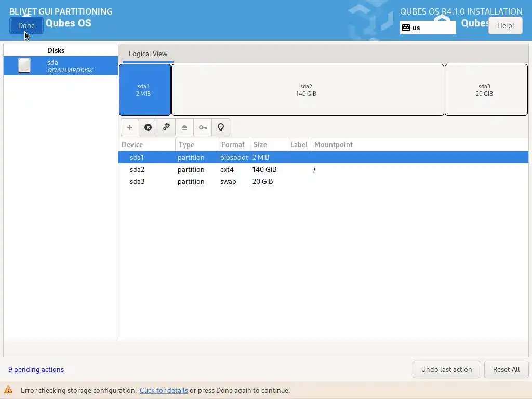Open the Help! button

coord(505,25)
